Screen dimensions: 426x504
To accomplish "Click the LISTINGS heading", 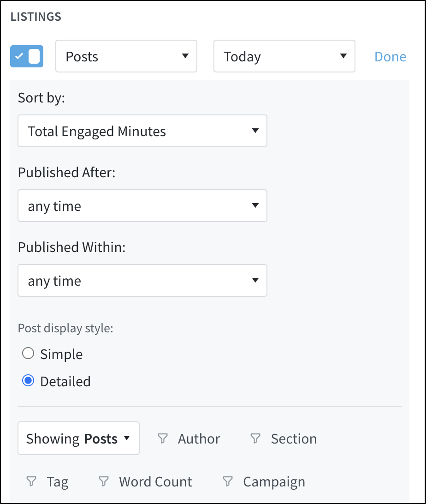I will pos(35,17).
